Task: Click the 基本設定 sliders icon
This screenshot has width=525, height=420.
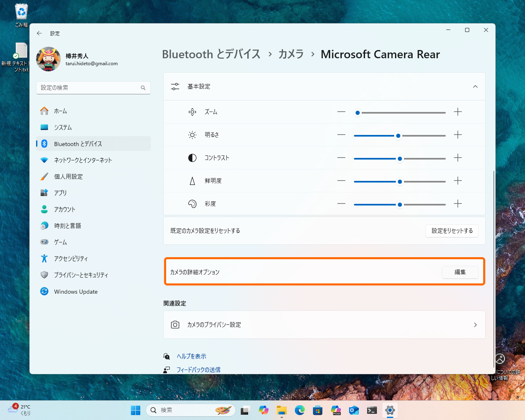Action: click(175, 87)
